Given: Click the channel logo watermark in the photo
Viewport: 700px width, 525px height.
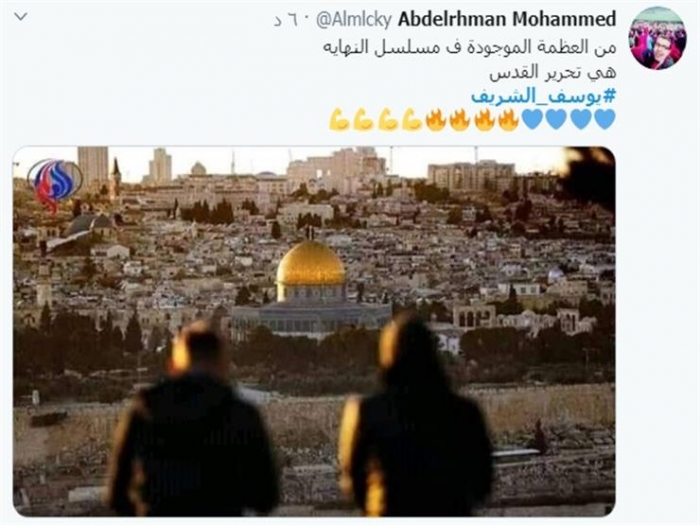Looking at the screenshot, I should pyautogui.click(x=54, y=184).
